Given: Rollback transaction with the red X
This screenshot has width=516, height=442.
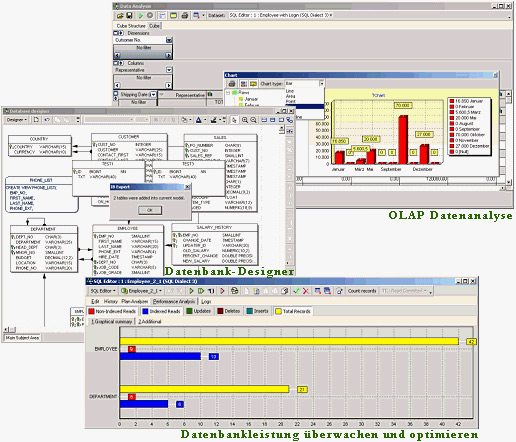Looking at the screenshot, I should [305, 291].
